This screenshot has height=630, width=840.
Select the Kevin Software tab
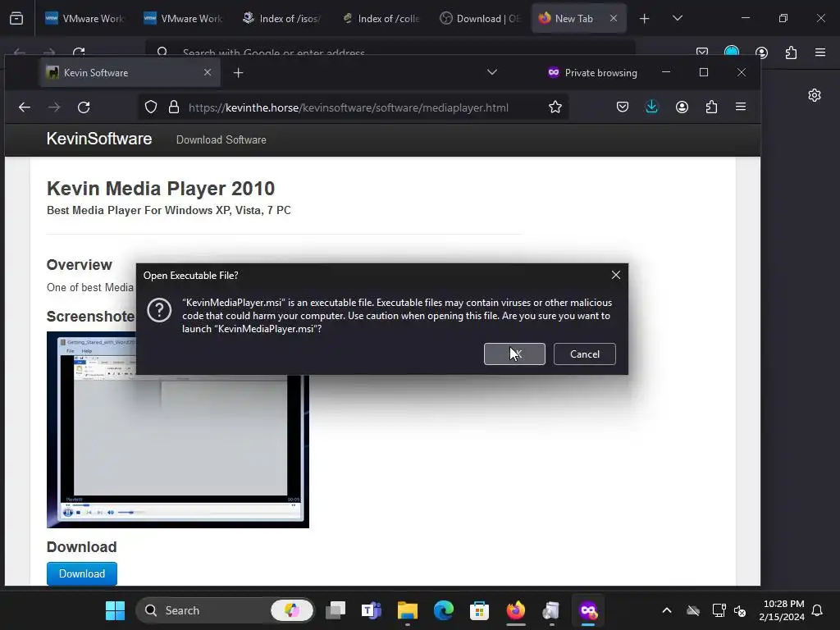click(x=130, y=73)
